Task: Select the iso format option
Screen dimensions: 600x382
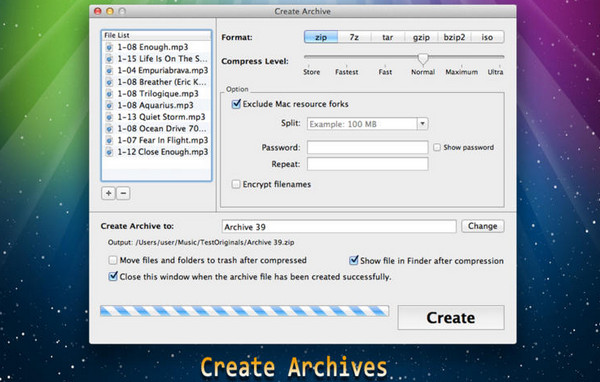Action: pos(487,37)
